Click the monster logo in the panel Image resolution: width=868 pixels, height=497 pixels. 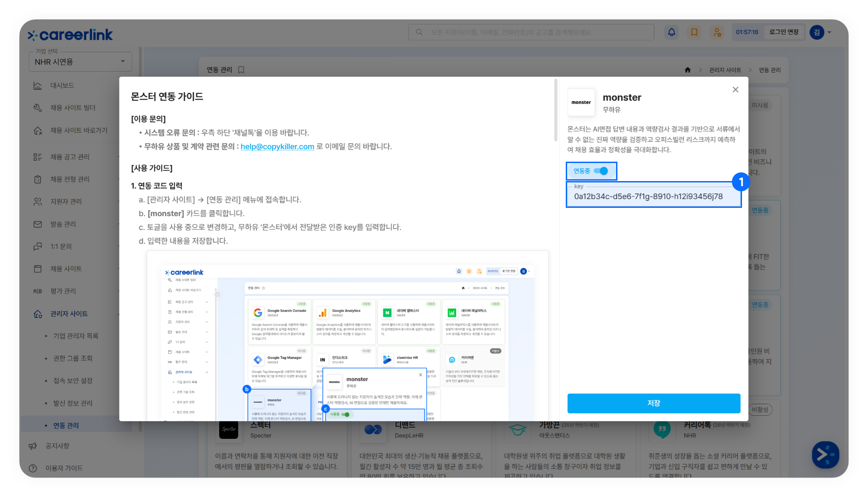click(x=581, y=103)
